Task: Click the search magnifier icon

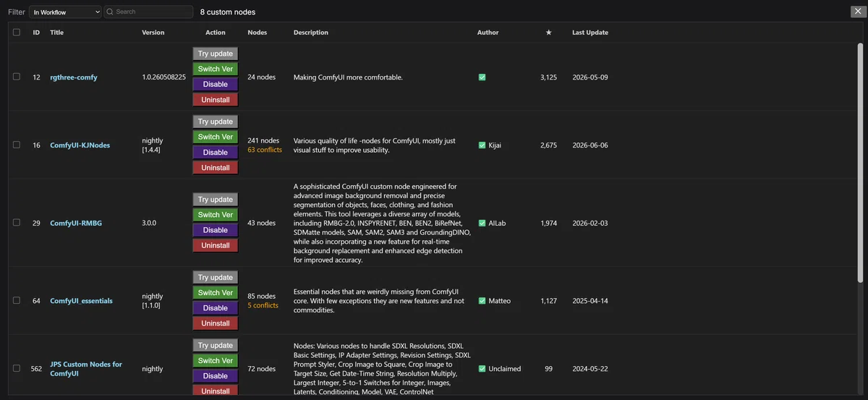Action: point(110,12)
